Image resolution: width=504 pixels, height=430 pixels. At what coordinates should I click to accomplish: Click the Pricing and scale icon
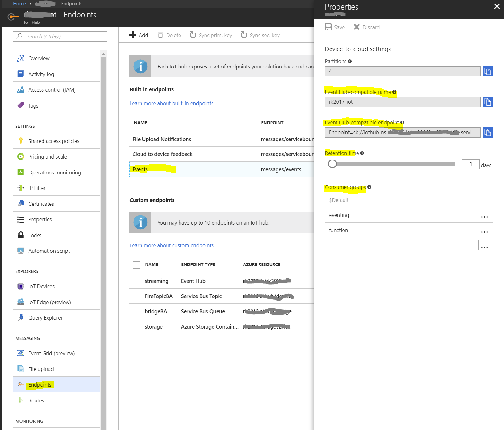tap(21, 156)
